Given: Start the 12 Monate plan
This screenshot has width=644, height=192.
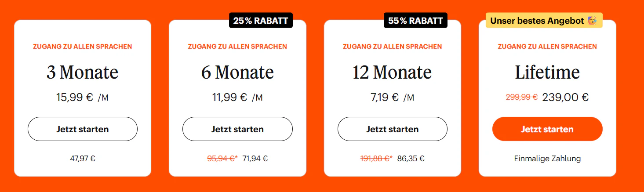Looking at the screenshot, I should pyautogui.click(x=392, y=129).
